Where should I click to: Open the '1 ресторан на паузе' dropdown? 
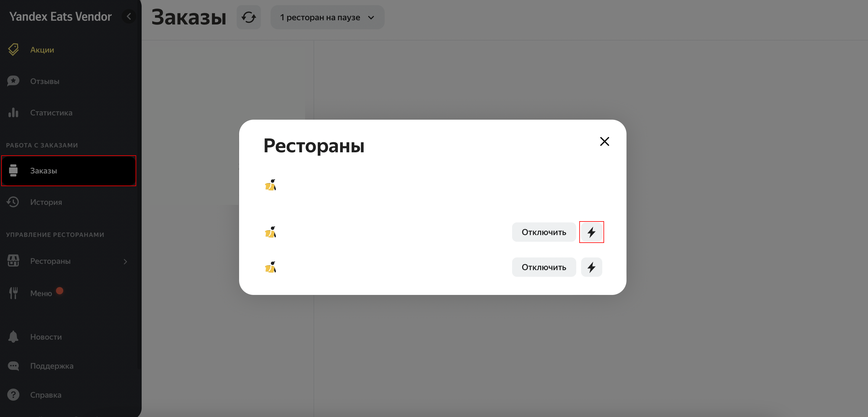click(320, 17)
